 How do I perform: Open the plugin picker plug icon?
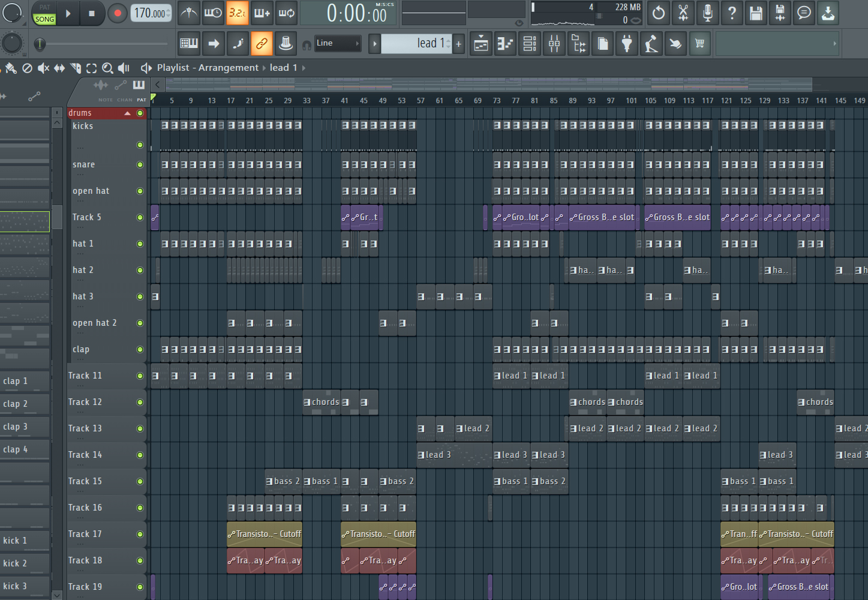point(627,43)
